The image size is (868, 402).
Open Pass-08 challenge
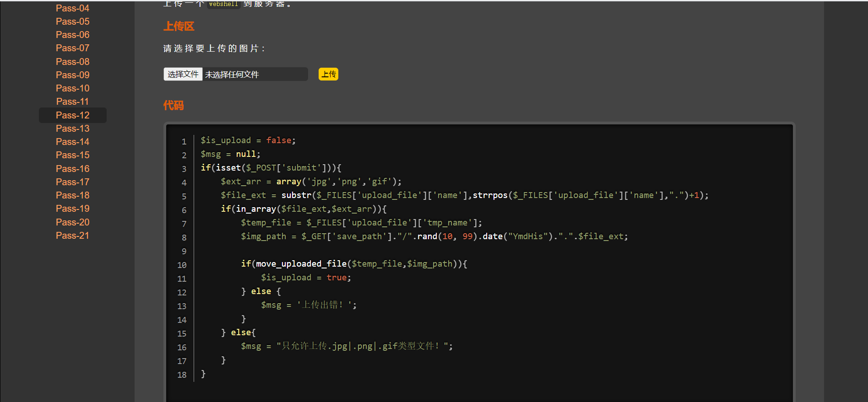tap(72, 62)
